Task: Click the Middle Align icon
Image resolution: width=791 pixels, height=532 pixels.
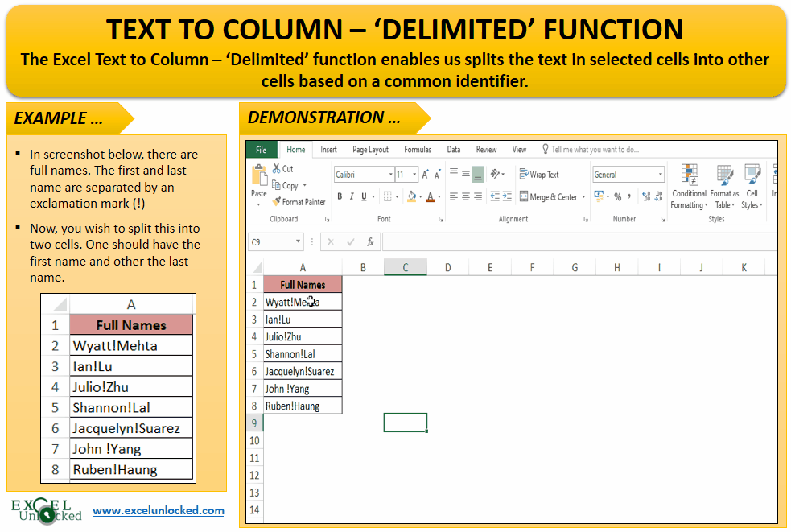Action: tap(466, 174)
